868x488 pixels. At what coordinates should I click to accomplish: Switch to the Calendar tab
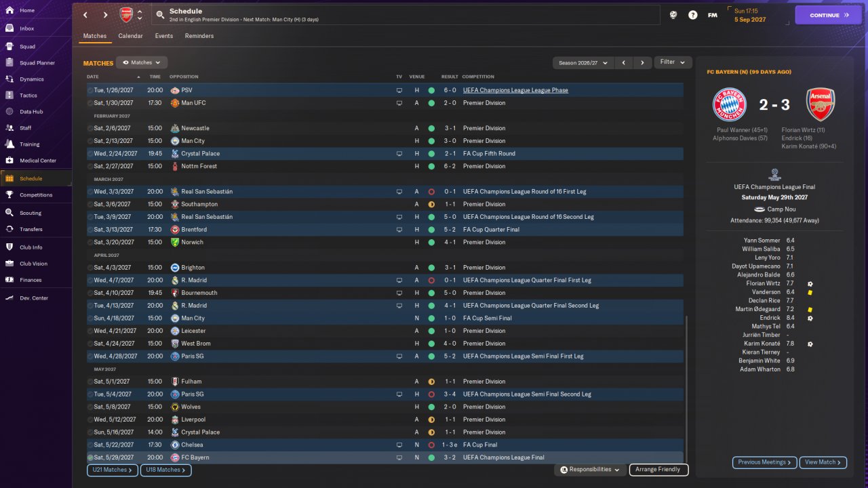tap(130, 36)
